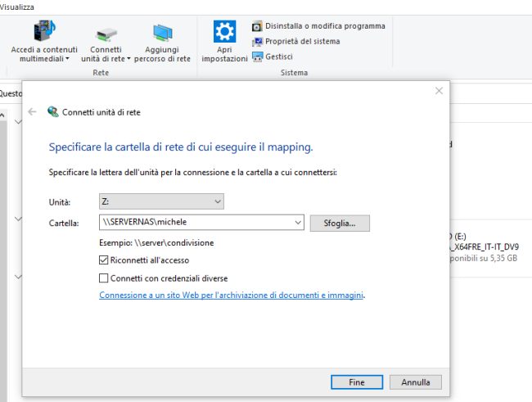Viewport: 532px width, 402px height.
Task: Toggle Riconnetti all'accesso checkbox
Action: pos(103,260)
